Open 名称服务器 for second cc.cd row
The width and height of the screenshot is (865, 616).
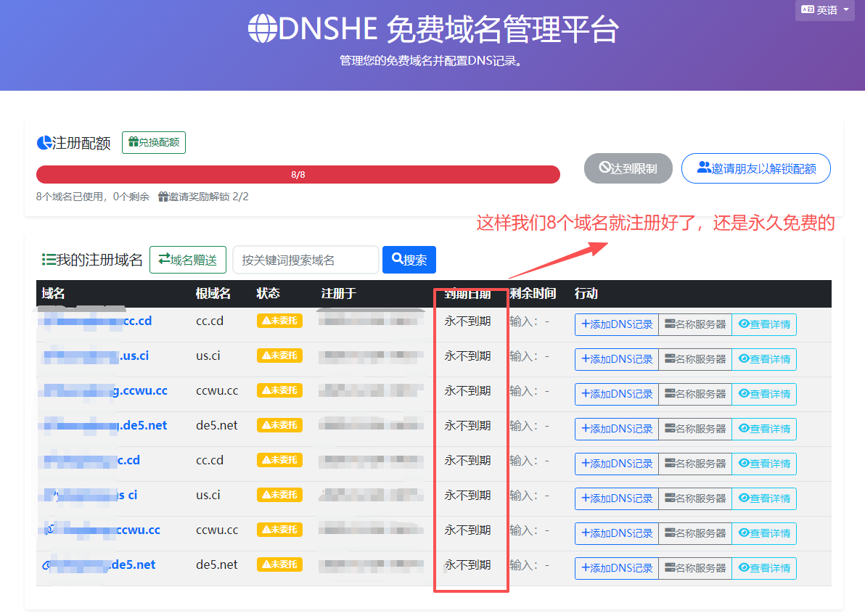pyautogui.click(x=695, y=463)
